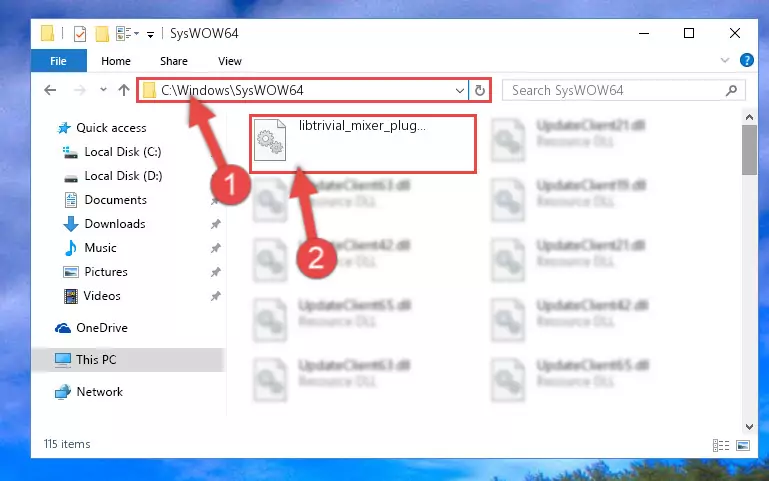The height and width of the screenshot is (481, 769).
Task: Maximize the SysWOW64 window
Action: [x=689, y=33]
